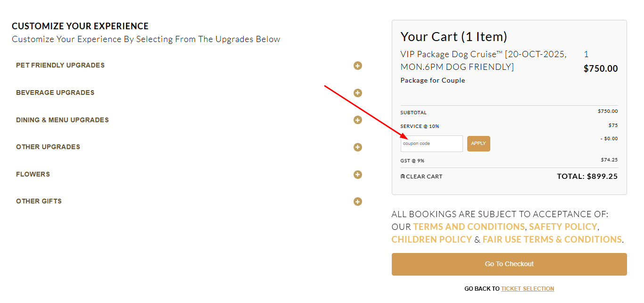Click the Apply coupon button
The height and width of the screenshot is (303, 644).
tap(479, 143)
